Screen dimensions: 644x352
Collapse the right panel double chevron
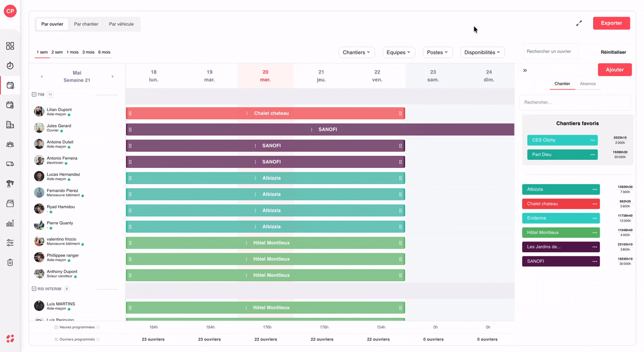pos(525,70)
